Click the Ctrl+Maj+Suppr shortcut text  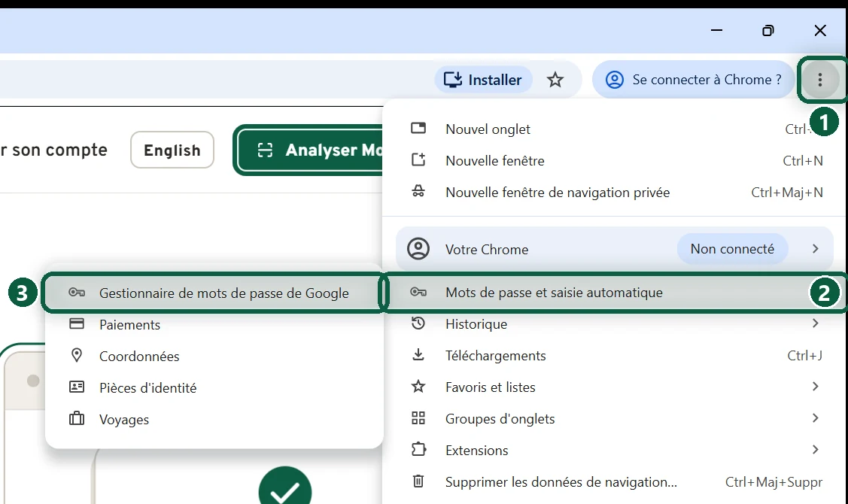pos(774,482)
